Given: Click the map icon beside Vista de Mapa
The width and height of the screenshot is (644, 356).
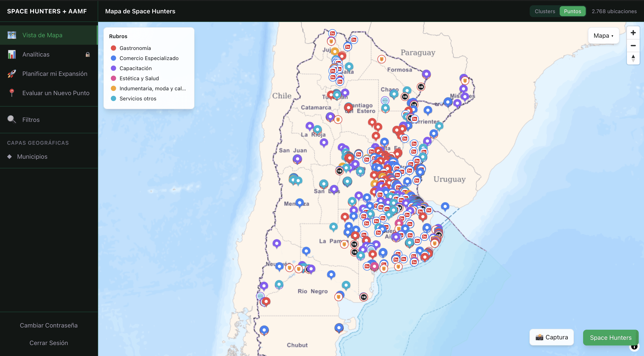Looking at the screenshot, I should pyautogui.click(x=12, y=35).
